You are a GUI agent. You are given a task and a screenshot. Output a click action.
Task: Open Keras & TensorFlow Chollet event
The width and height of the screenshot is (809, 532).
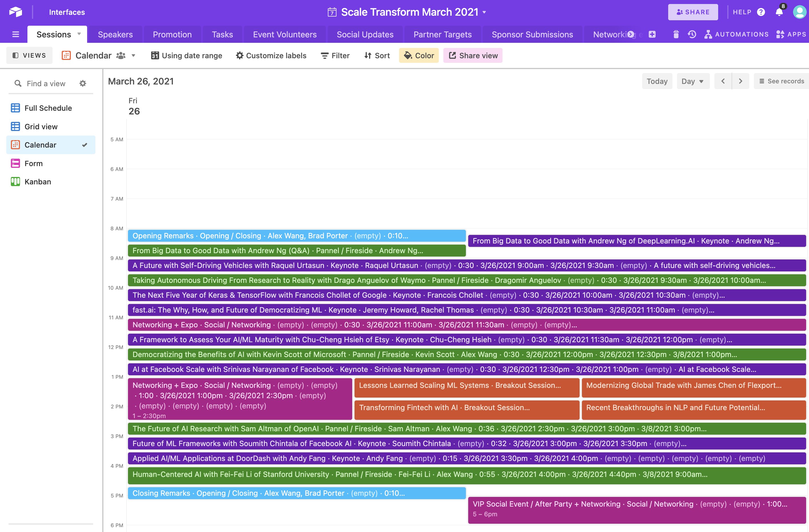[467, 295]
